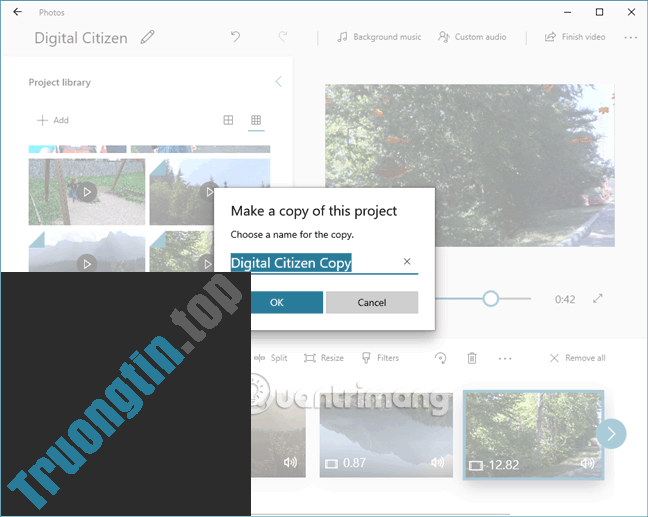Expand the preview to full screen
This screenshot has height=517, width=648.
click(x=598, y=298)
